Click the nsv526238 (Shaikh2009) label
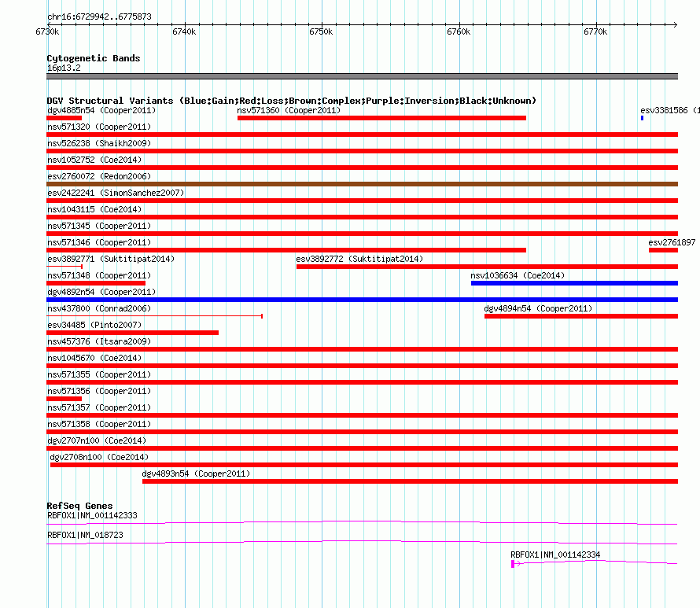This screenshot has width=700, height=608. tap(99, 143)
